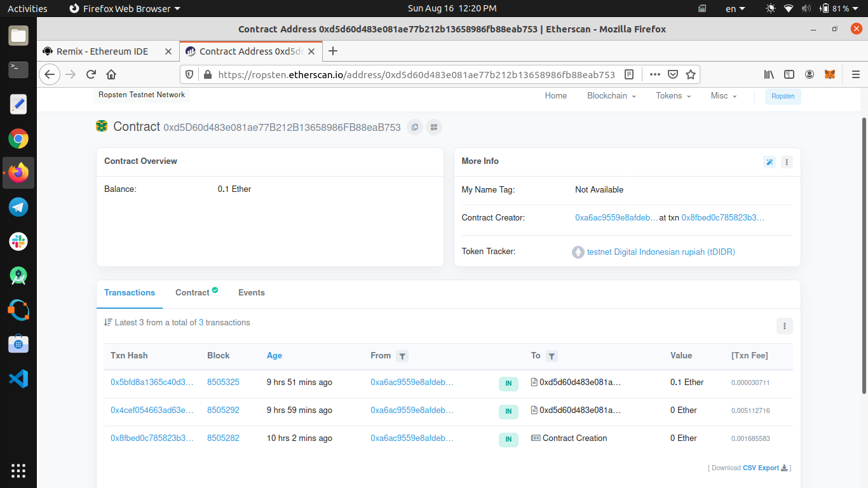Open the magic wand tool in More Info
This screenshot has height=488, width=868.
pyautogui.click(x=770, y=162)
